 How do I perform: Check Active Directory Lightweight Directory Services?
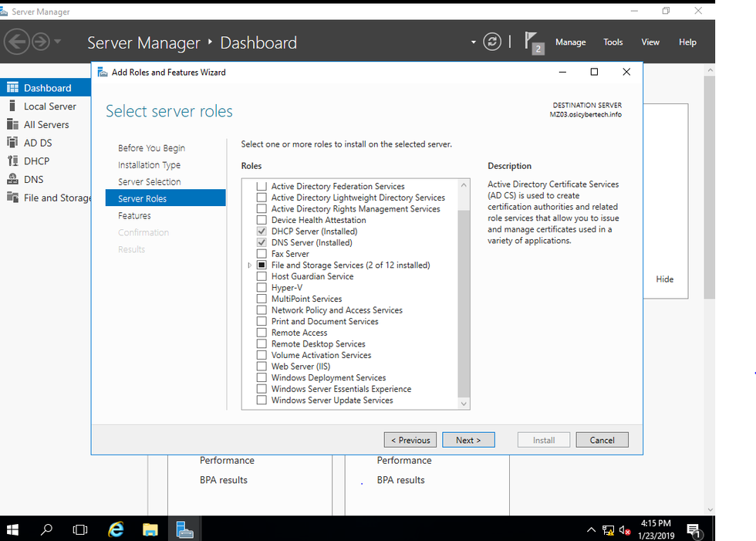point(262,198)
